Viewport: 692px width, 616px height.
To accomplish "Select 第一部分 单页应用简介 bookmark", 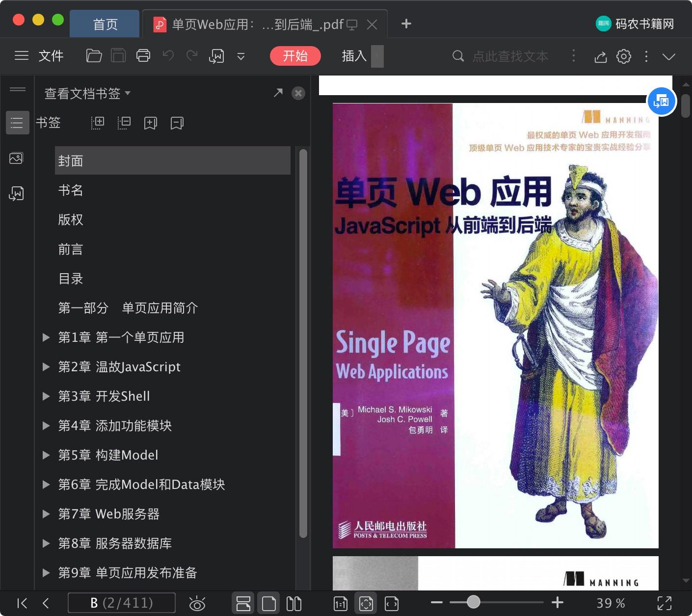I will (x=128, y=308).
